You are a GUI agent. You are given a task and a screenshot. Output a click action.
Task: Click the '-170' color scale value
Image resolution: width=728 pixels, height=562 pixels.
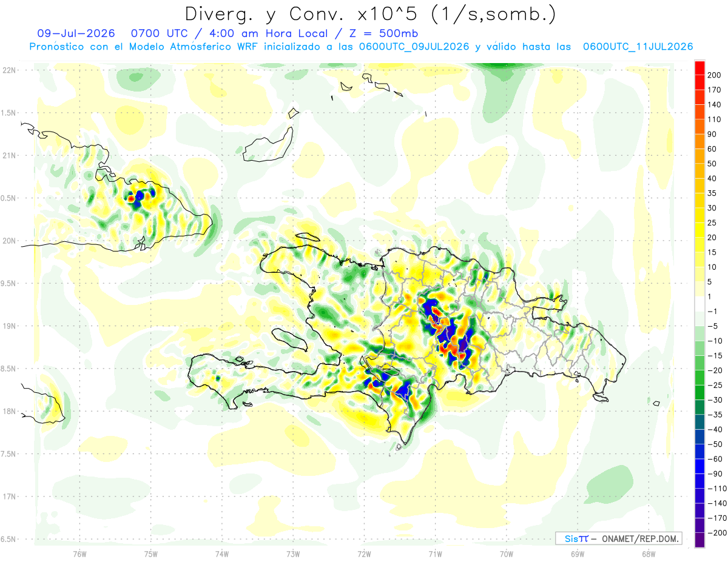pyautogui.click(x=717, y=518)
